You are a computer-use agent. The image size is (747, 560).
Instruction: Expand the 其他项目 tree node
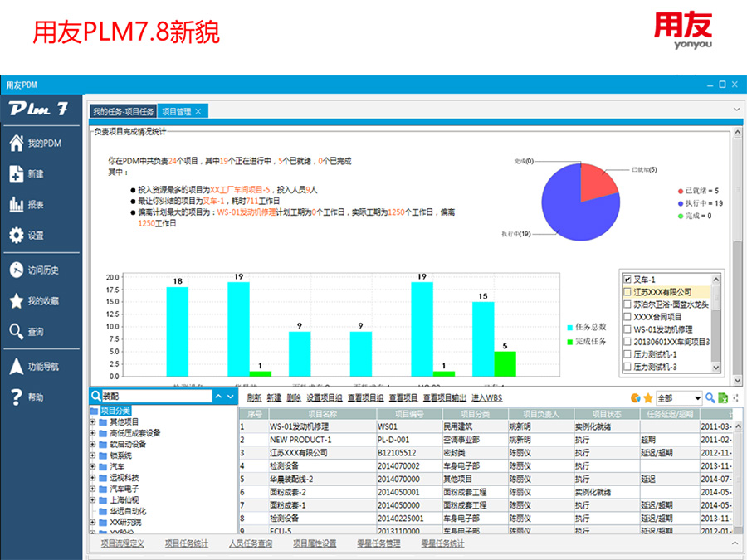click(x=93, y=422)
